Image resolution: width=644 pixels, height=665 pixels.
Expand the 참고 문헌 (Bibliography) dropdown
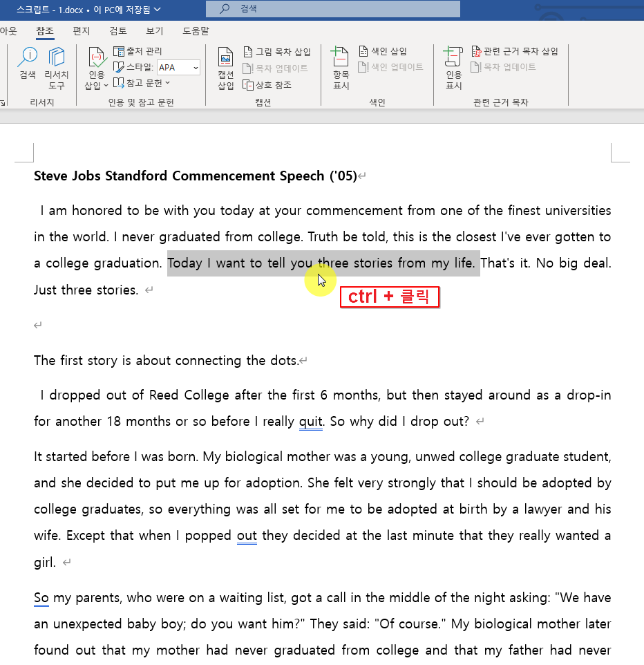[142, 84]
